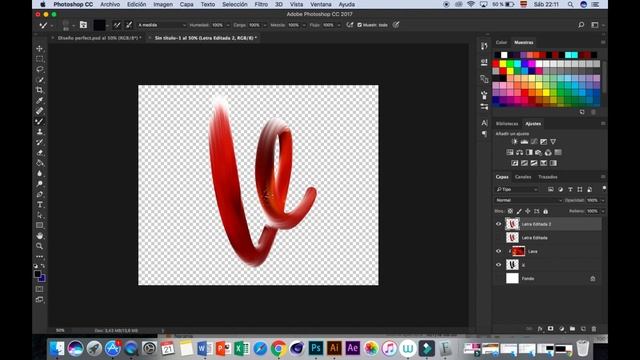Screen dimensions: 640x360
Task: Uncheck the Muestr. todo checkbox
Action: pos(360,25)
